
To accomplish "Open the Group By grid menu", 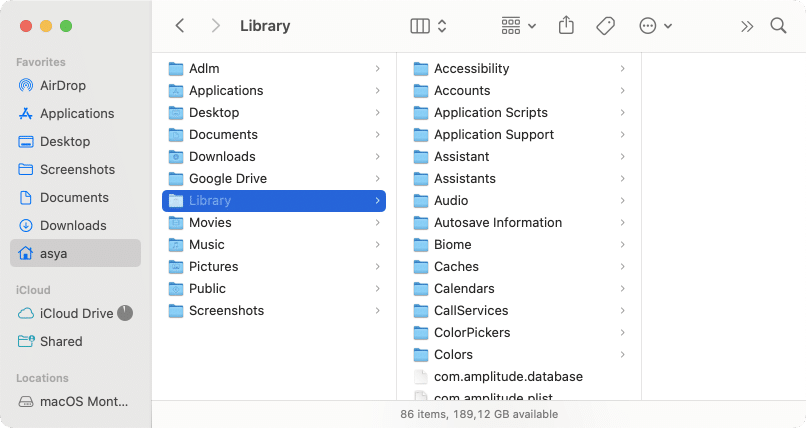I will 518,26.
